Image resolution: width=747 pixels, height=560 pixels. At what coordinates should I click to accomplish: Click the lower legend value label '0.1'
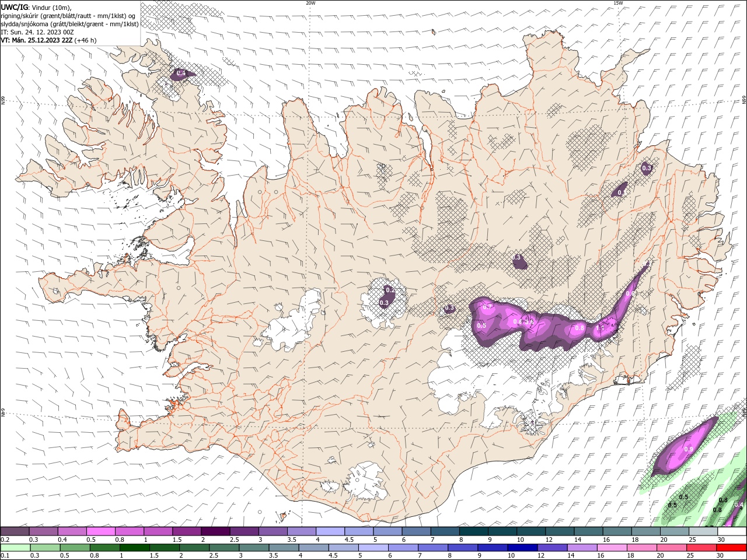pos(5,556)
